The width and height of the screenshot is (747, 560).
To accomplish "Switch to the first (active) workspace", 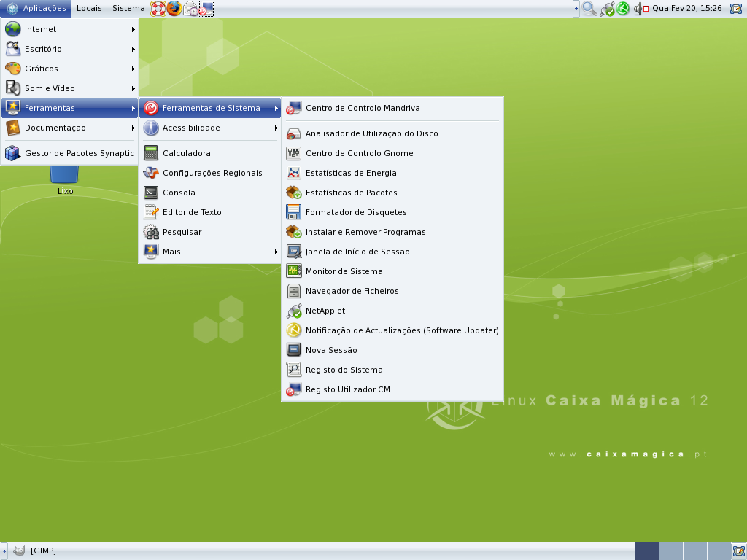I will (x=647, y=551).
